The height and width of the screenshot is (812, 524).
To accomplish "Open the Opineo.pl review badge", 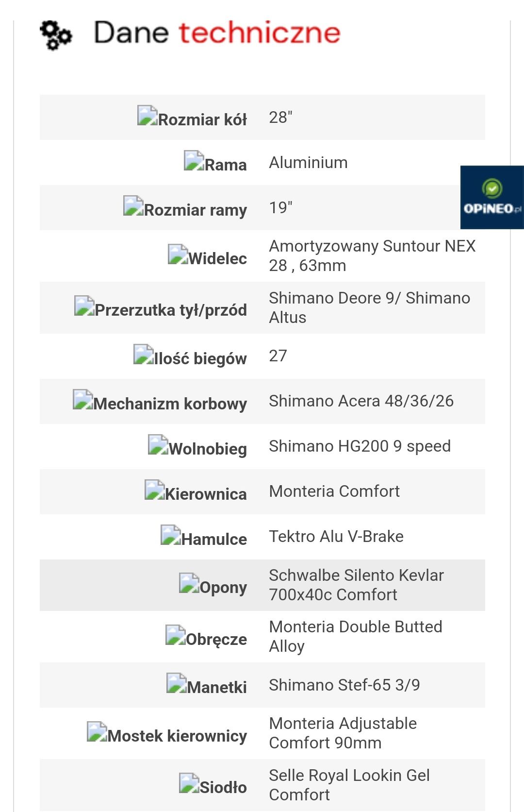I will pos(492,197).
